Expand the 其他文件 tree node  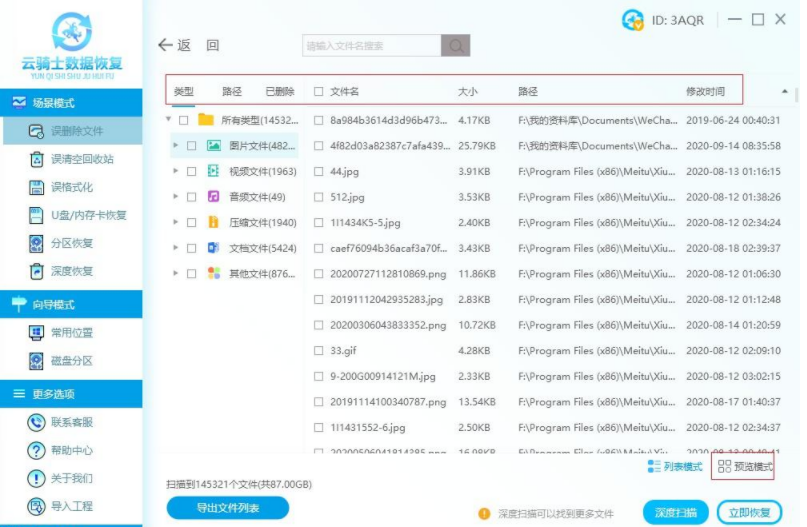tap(176, 273)
